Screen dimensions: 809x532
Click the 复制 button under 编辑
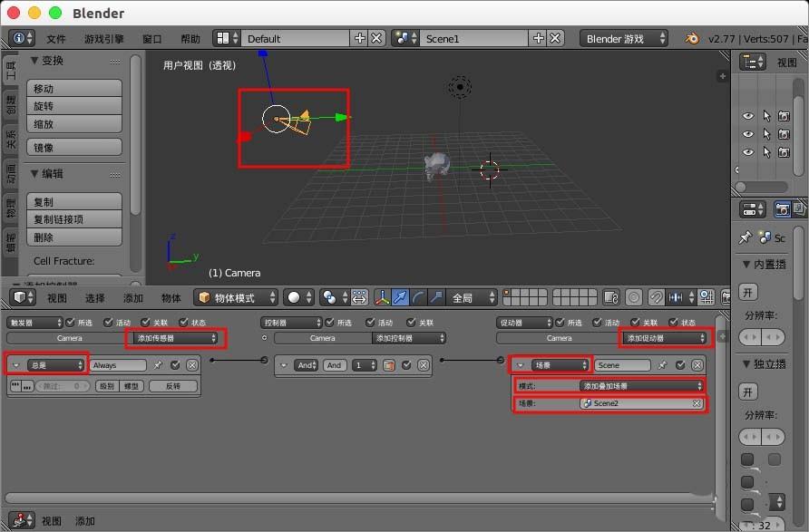[x=73, y=200]
